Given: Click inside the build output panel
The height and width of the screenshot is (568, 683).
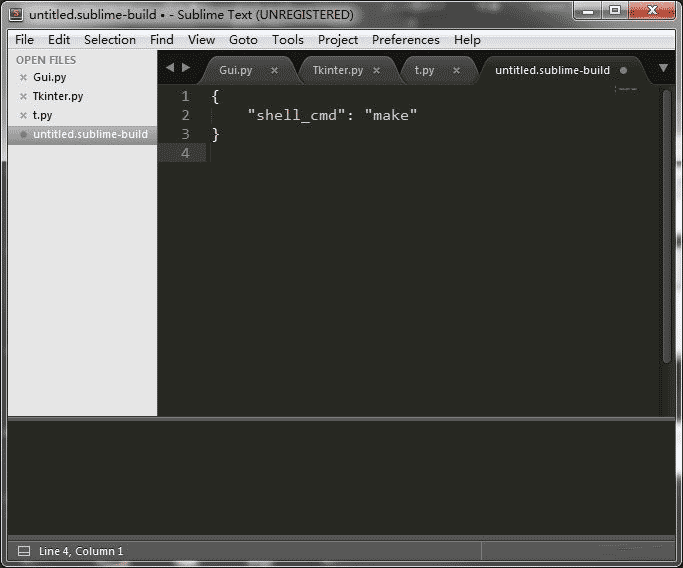Looking at the screenshot, I should pos(341,477).
